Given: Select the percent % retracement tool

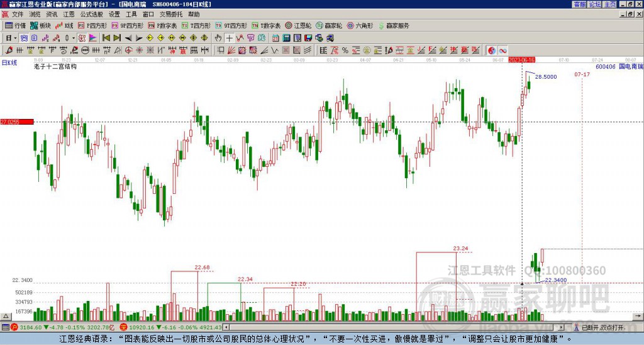Looking at the screenshot, I should point(345,50).
